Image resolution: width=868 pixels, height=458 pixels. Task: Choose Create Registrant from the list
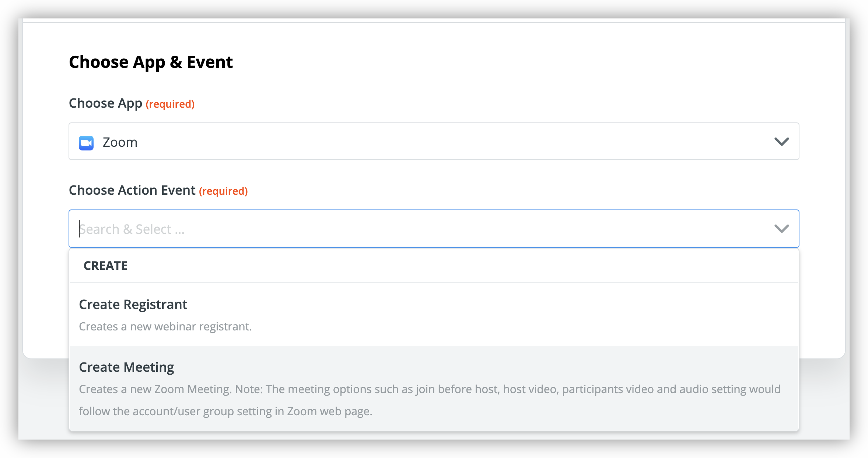pyautogui.click(x=133, y=304)
